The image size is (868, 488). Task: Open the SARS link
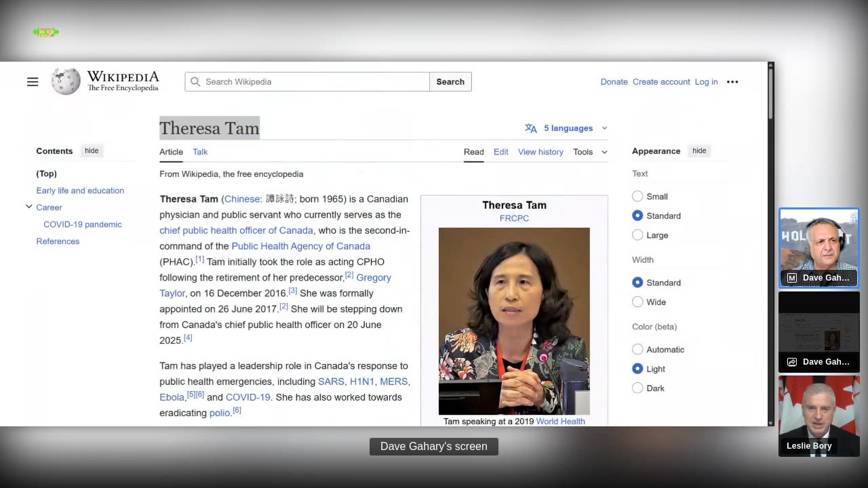[331, 382]
